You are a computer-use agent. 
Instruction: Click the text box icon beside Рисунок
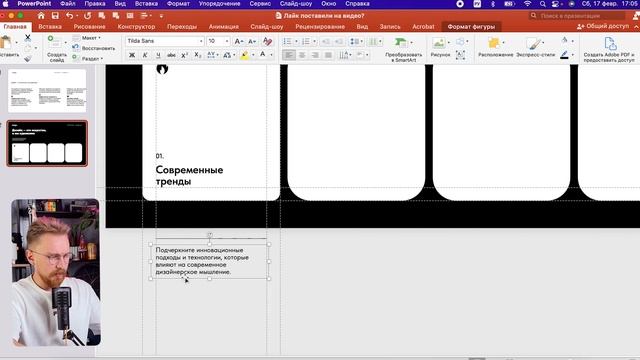(x=460, y=55)
